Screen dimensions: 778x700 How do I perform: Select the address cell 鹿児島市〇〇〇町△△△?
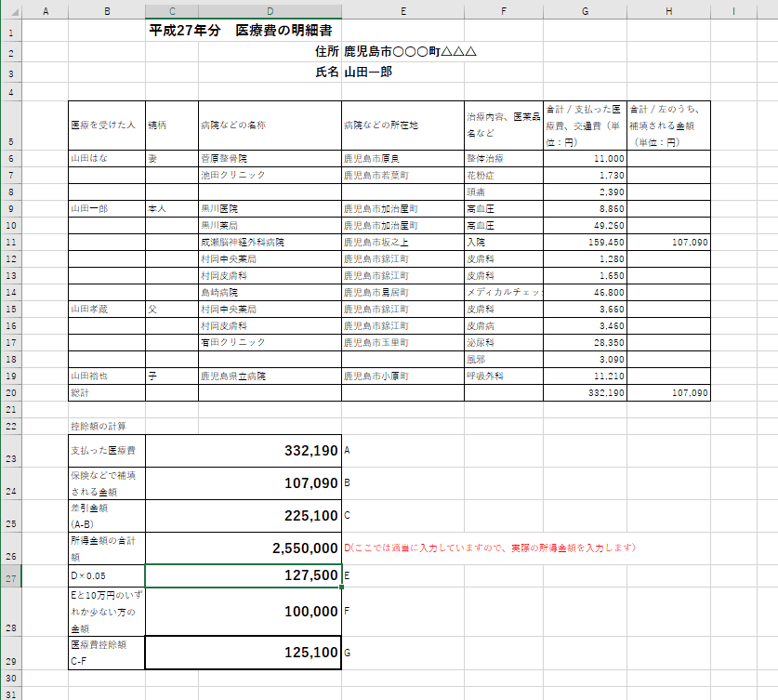pos(410,51)
